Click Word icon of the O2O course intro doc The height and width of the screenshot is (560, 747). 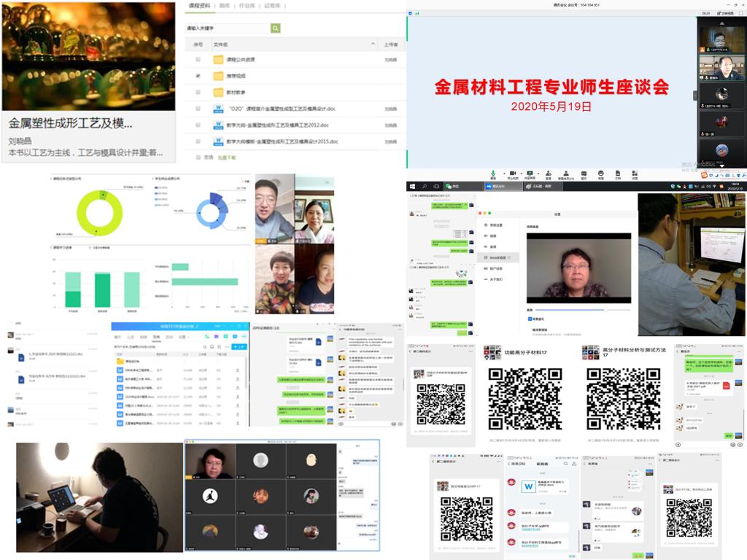tap(218, 109)
